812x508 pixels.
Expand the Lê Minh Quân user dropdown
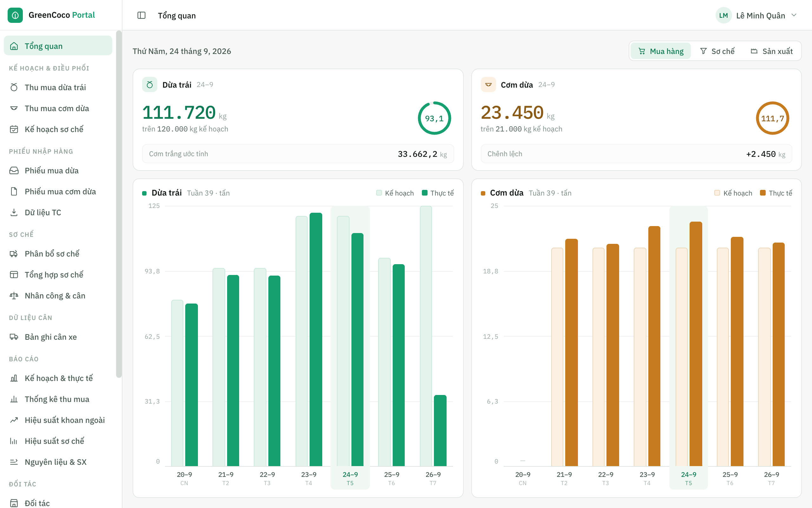pyautogui.click(x=794, y=15)
